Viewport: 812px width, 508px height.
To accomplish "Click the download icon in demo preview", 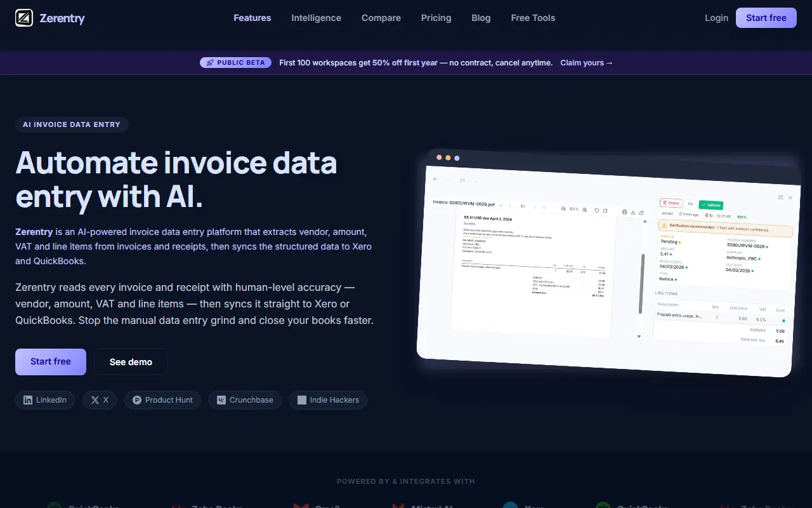I will (x=633, y=212).
